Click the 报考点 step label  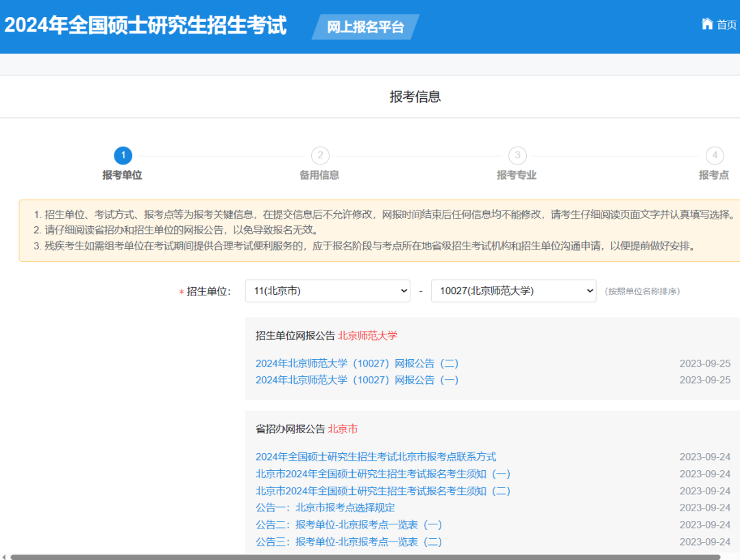[713, 175]
